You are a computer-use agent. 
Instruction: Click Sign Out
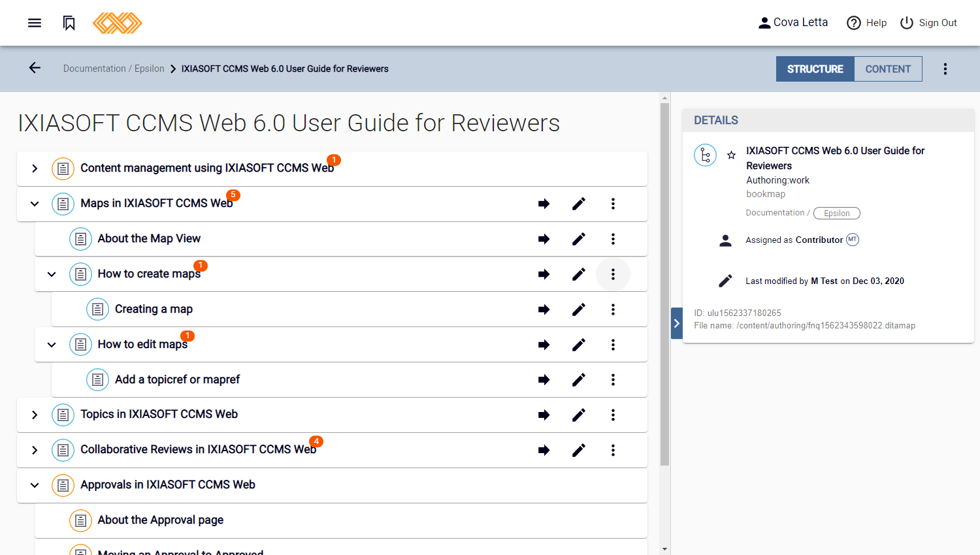click(928, 23)
